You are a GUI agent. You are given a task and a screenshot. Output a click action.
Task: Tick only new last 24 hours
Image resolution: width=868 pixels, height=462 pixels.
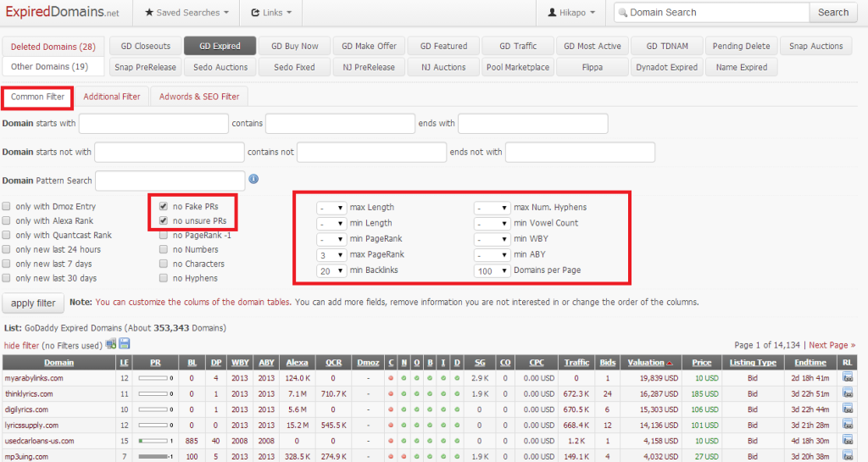click(x=7, y=249)
